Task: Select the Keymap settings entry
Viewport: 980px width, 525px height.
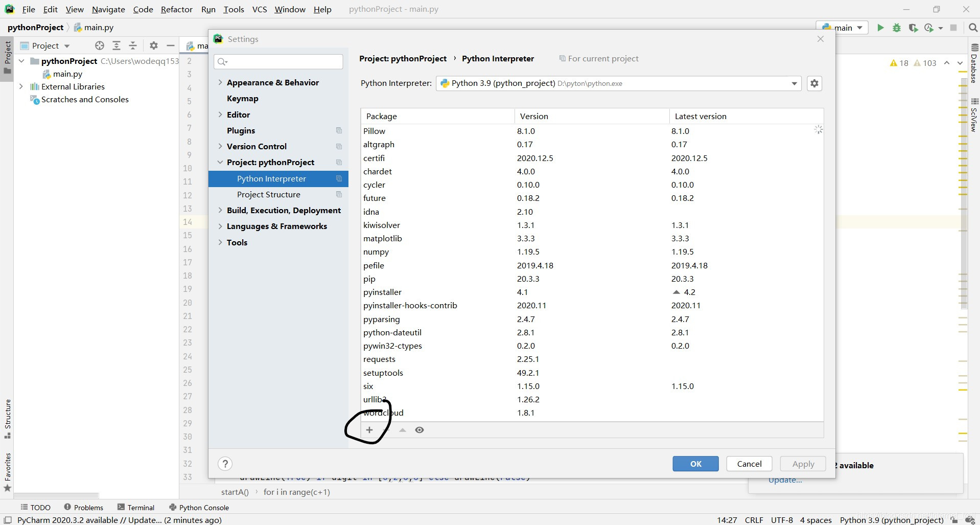Action: 243,98
